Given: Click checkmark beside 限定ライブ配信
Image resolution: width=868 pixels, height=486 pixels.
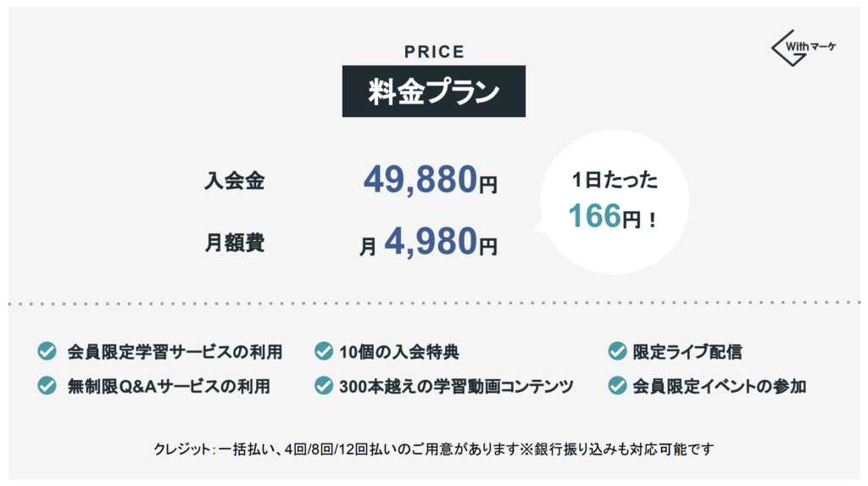Looking at the screenshot, I should [x=617, y=351].
